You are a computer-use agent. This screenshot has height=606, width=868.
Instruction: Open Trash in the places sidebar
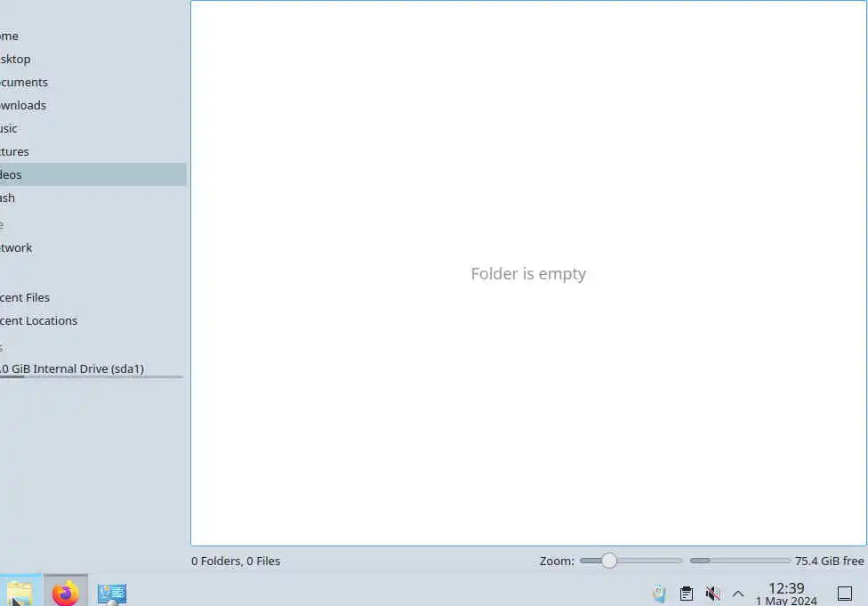[93, 198]
